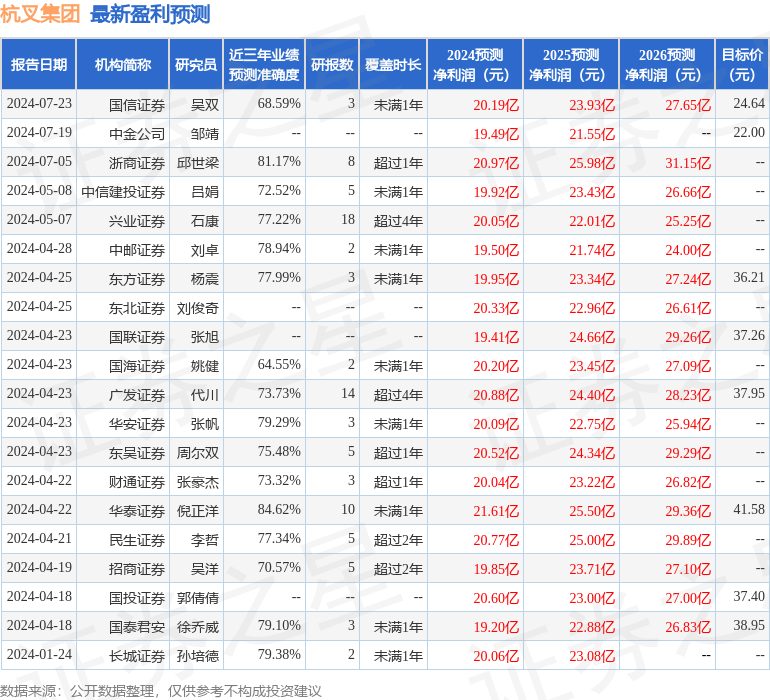The image size is (770, 700).
Task: Click 超过4年 coverage in 兴业证券 row
Action: [398, 221]
